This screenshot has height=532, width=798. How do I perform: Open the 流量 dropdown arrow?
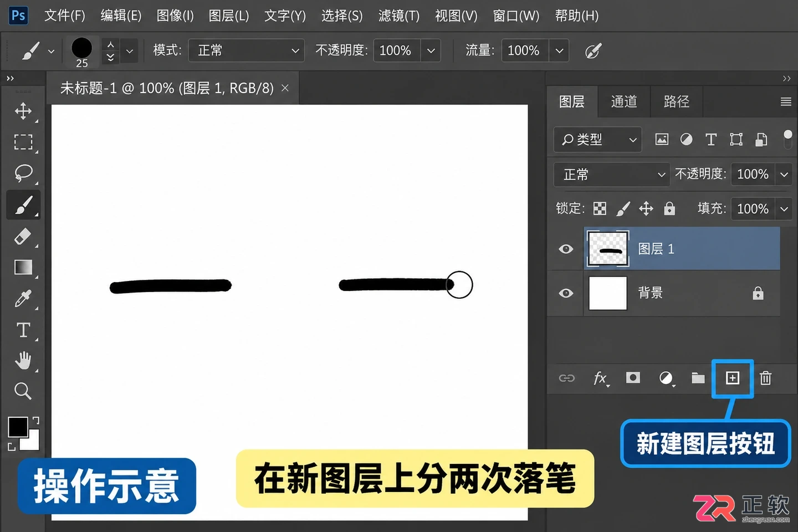pyautogui.click(x=559, y=50)
